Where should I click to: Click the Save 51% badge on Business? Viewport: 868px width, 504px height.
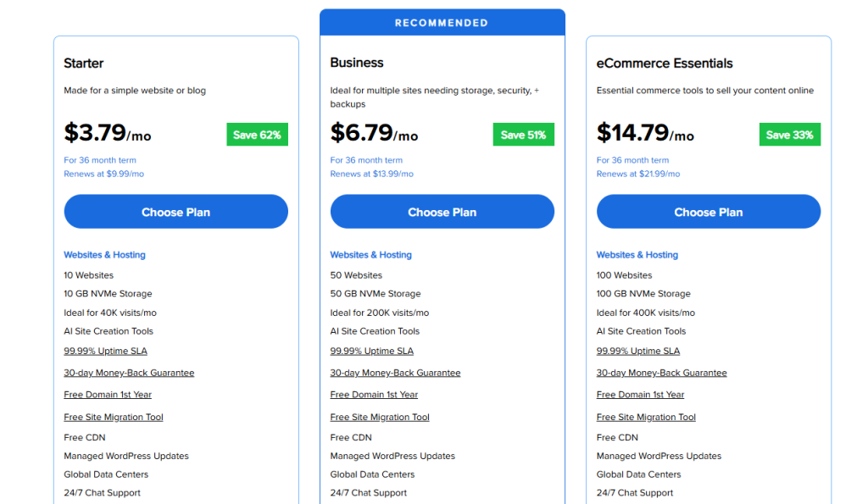tap(523, 135)
